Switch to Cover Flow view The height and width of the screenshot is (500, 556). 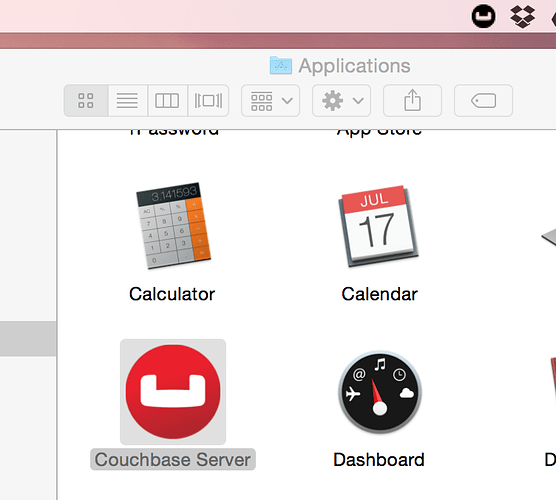point(208,101)
